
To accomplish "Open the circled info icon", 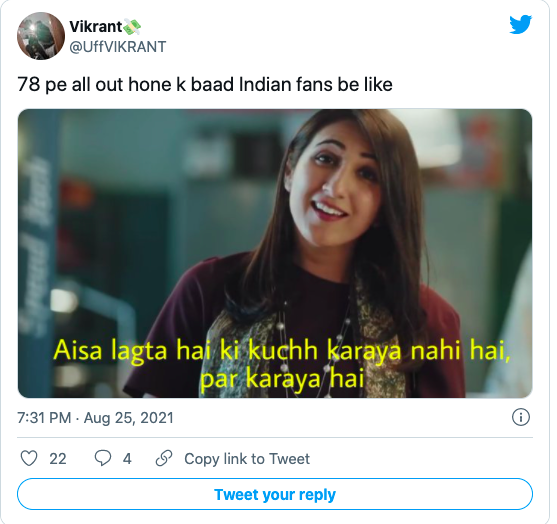I will 521,417.
